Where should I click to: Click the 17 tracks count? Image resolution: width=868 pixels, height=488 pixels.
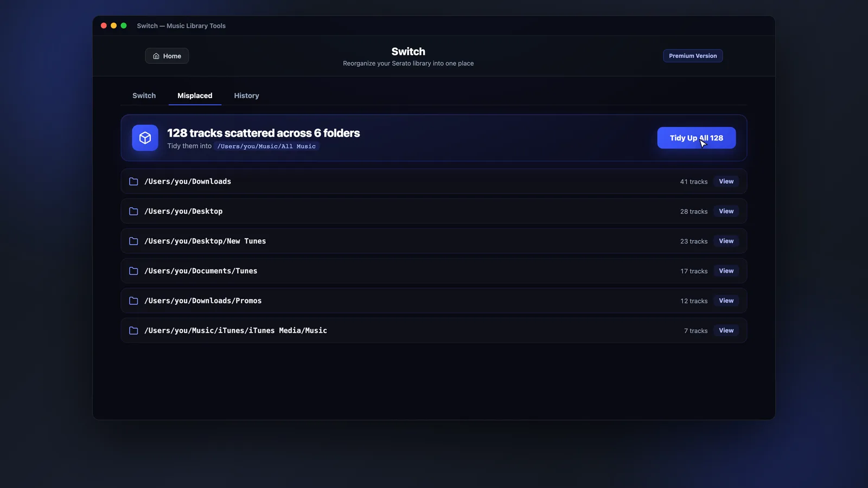point(694,271)
